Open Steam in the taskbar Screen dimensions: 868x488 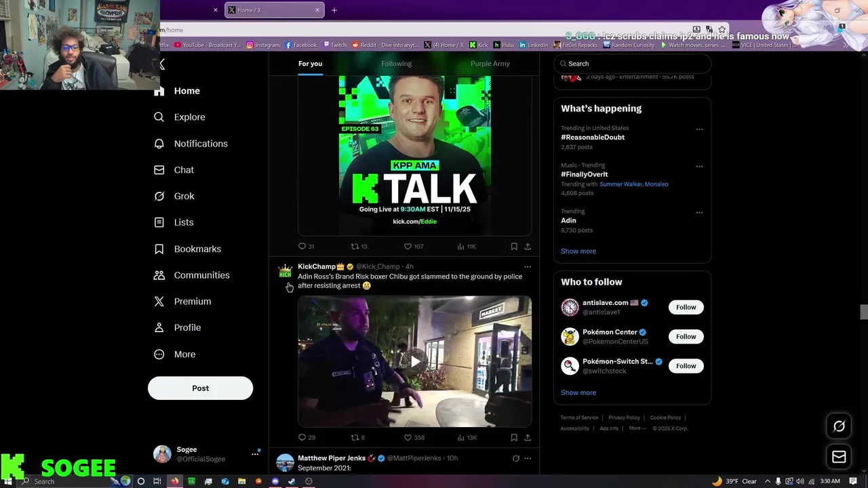[x=292, y=481]
